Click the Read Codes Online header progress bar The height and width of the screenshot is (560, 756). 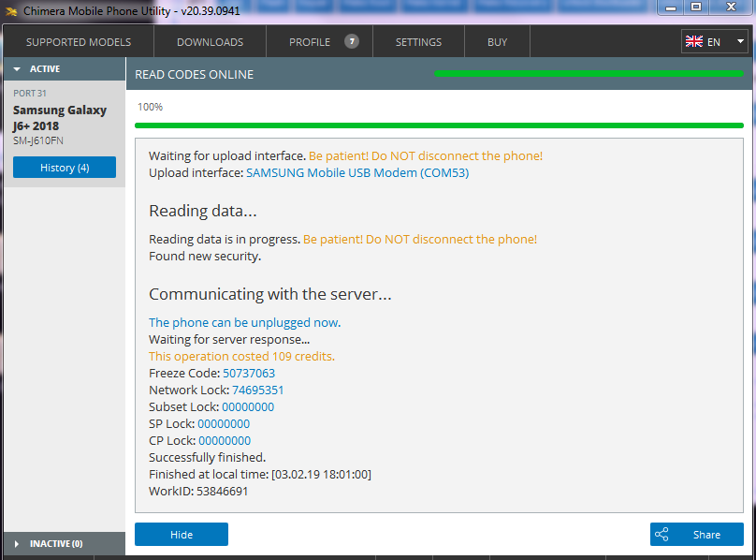pos(589,73)
